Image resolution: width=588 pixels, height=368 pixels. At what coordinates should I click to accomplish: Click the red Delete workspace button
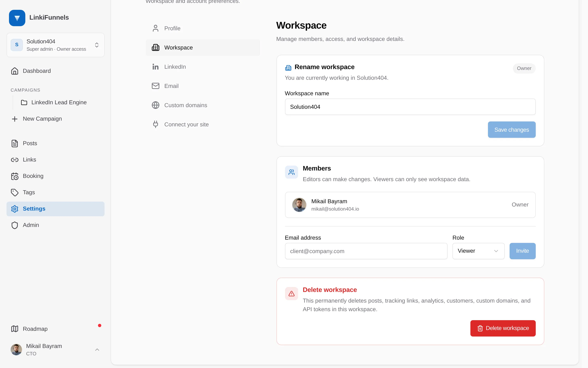tap(503, 328)
